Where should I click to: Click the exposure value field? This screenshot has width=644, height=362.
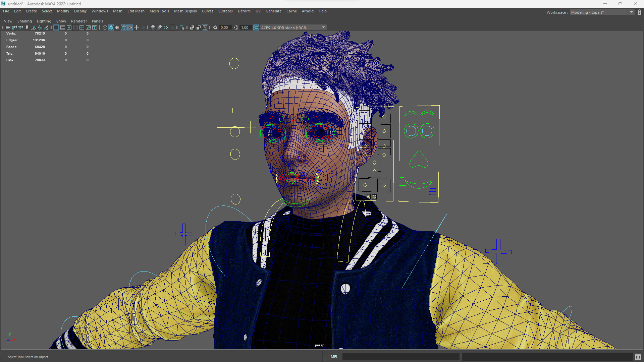point(224,27)
